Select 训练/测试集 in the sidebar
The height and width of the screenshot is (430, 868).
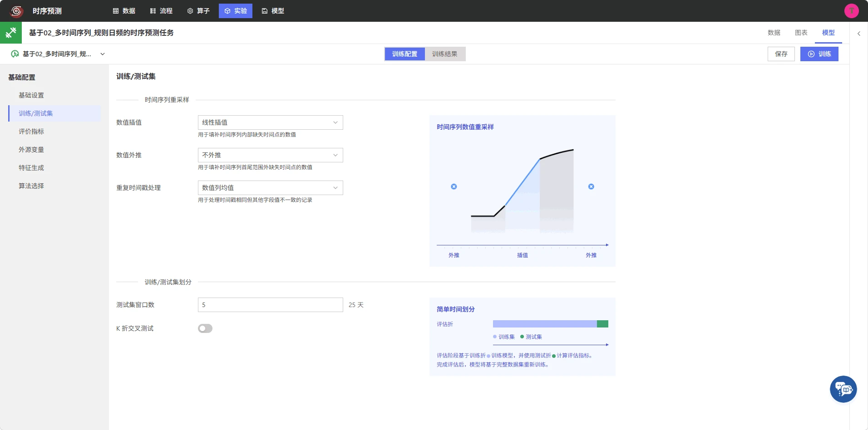54,113
